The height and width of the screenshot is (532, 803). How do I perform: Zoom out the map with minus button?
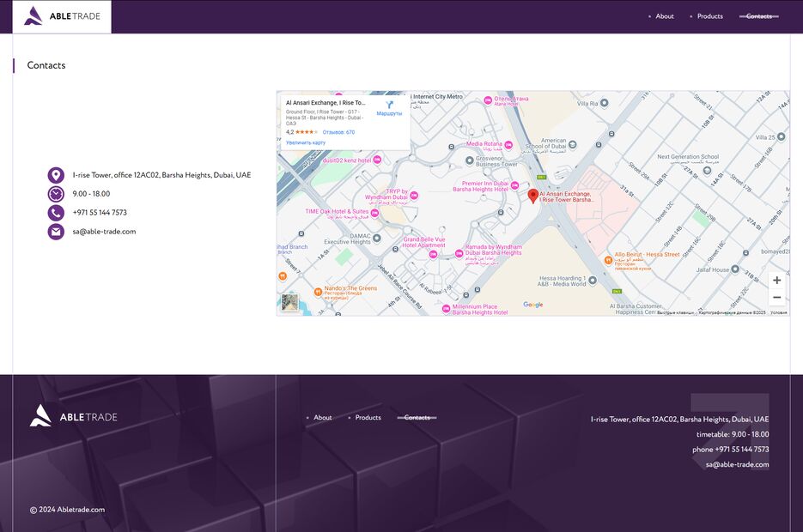click(776, 298)
